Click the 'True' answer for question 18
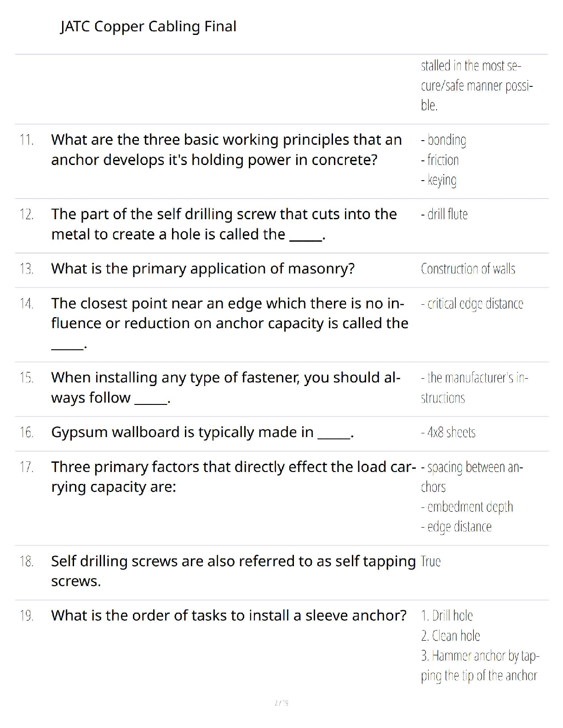The height and width of the screenshot is (728, 563). coord(431,562)
